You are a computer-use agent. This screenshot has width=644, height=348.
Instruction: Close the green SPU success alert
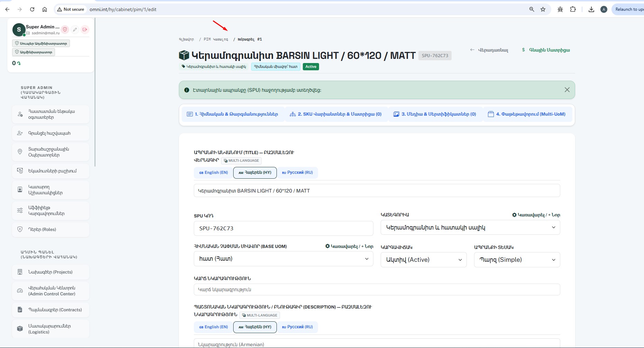coord(567,90)
